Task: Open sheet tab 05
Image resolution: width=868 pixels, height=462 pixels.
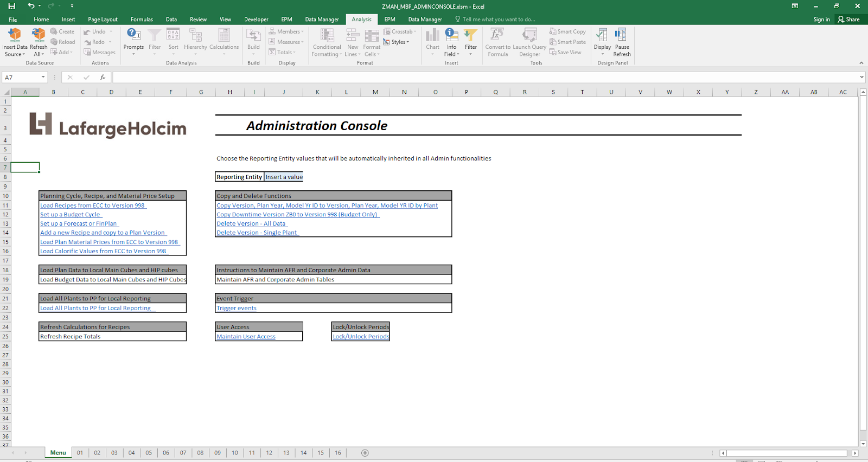Action: tap(149, 453)
